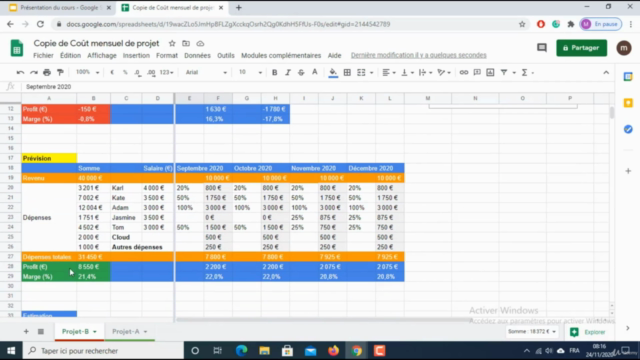Activate the paint format tool
640x360 pixels.
click(60, 72)
